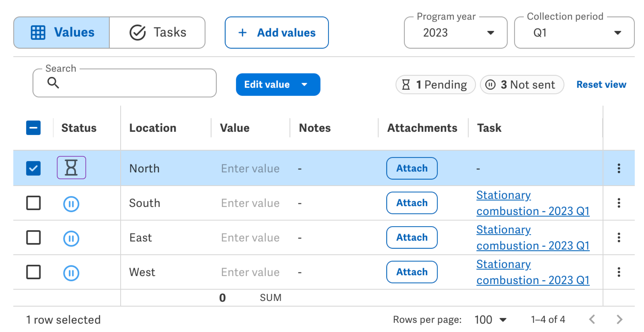
Task: Filter by the 3 Not sent chip
Action: click(x=521, y=85)
